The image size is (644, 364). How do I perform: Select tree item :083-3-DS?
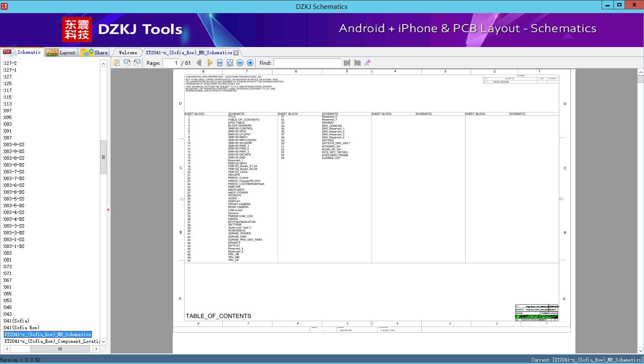[14, 233]
